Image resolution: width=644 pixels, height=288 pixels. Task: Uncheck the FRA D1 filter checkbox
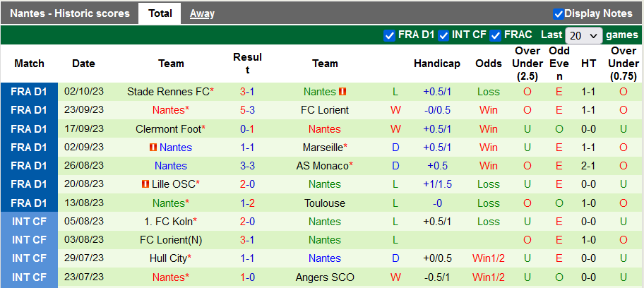pyautogui.click(x=389, y=35)
